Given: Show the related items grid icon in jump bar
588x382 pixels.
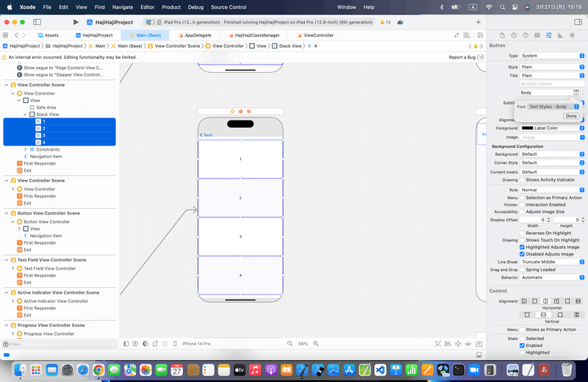Looking at the screenshot, I should click(x=5, y=35).
